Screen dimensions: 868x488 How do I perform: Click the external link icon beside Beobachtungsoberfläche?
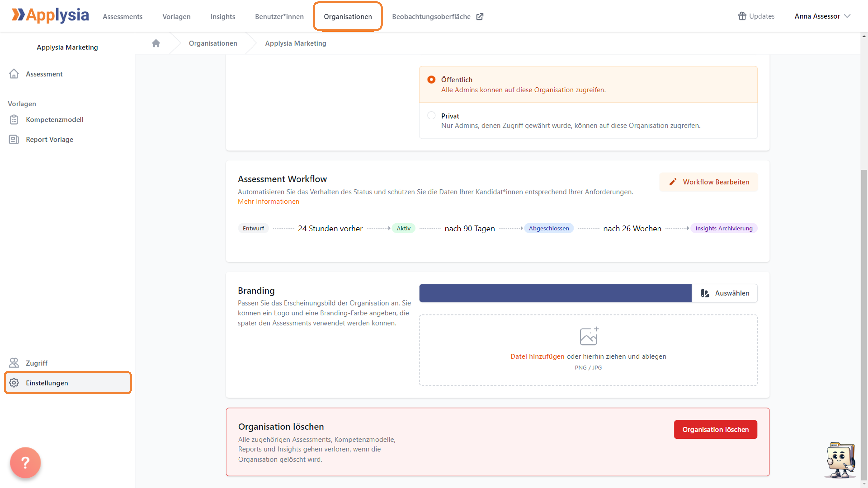point(480,16)
